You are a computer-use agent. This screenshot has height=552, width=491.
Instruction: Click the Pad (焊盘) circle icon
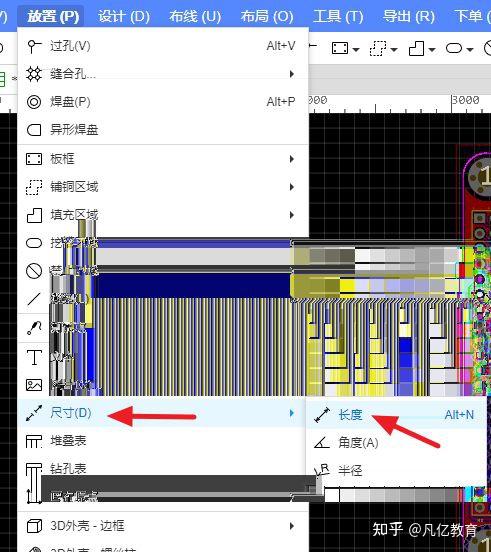[34, 102]
